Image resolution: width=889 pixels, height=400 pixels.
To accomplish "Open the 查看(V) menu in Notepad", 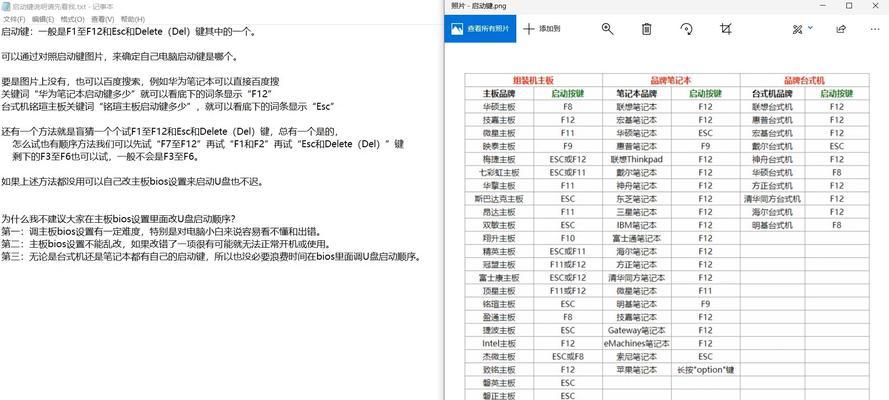I will tap(101, 18).
